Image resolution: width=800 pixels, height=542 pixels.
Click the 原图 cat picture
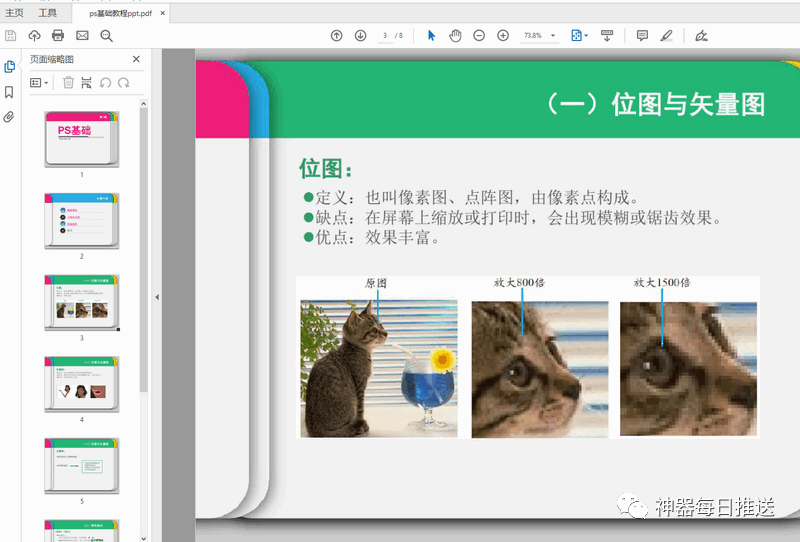[x=379, y=368]
